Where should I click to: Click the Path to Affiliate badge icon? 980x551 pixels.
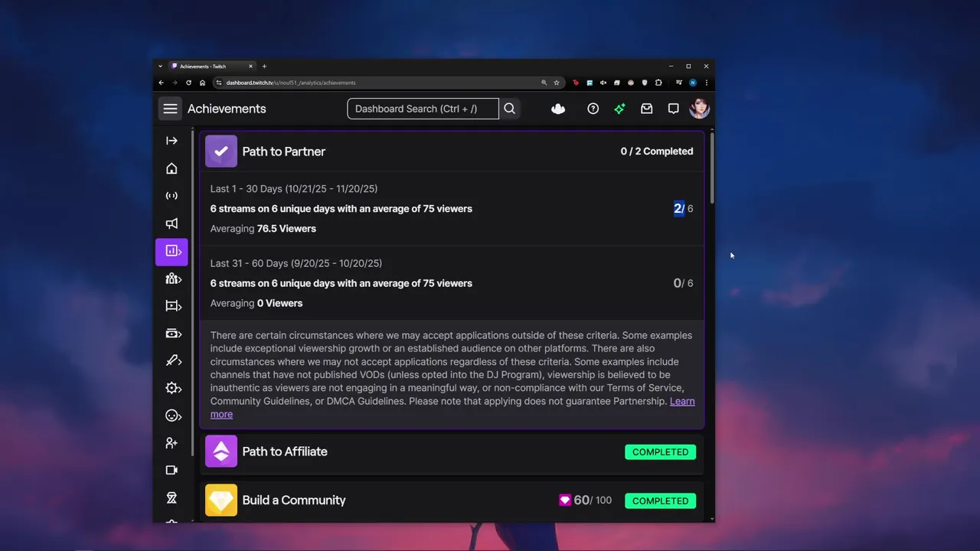(x=221, y=452)
